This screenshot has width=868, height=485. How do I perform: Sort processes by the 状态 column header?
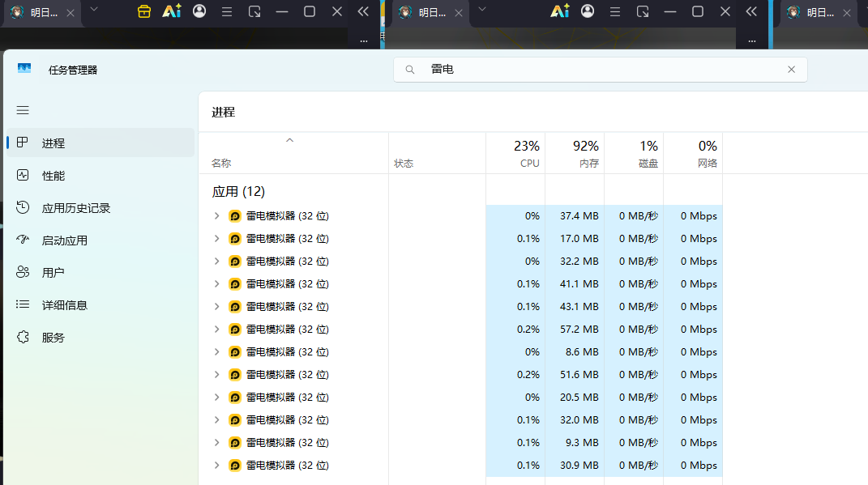[x=438, y=153]
